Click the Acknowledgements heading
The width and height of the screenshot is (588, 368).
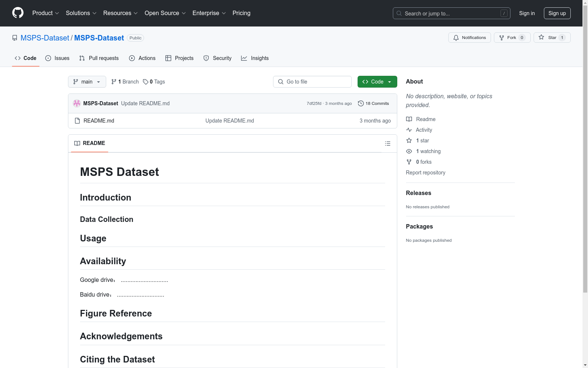[121, 336]
